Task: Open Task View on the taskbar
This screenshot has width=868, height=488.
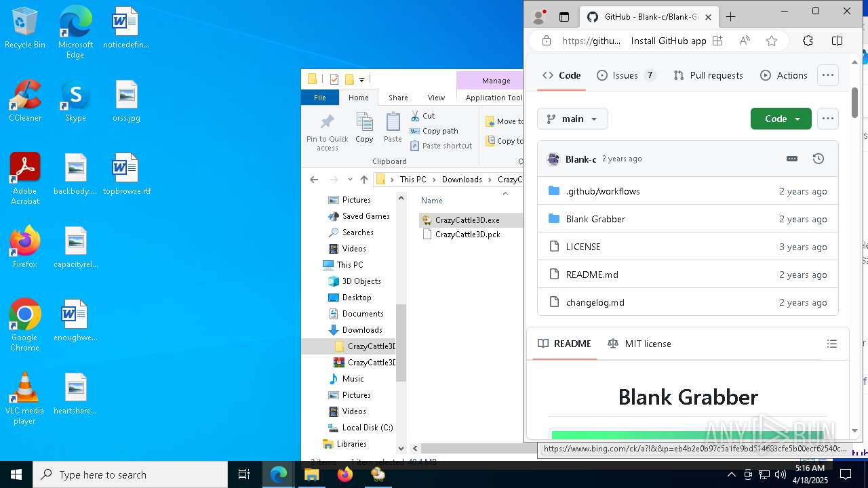Action: (x=244, y=474)
